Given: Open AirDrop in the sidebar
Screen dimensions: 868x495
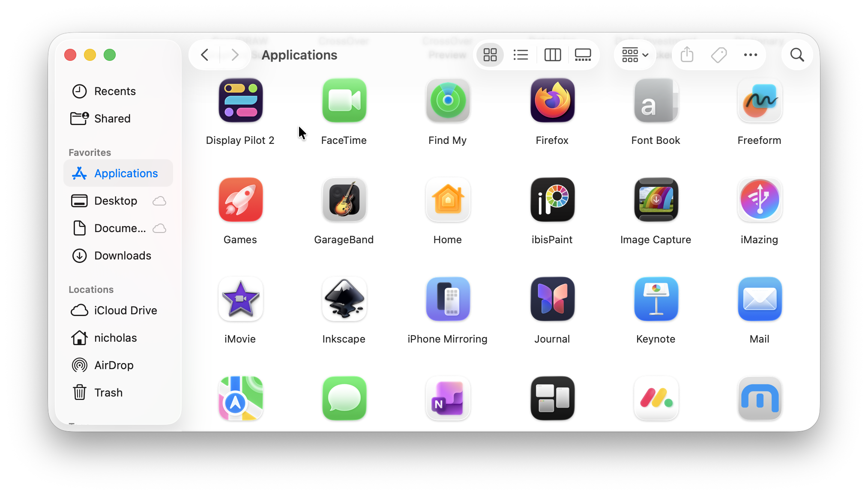Looking at the screenshot, I should 118,365.
